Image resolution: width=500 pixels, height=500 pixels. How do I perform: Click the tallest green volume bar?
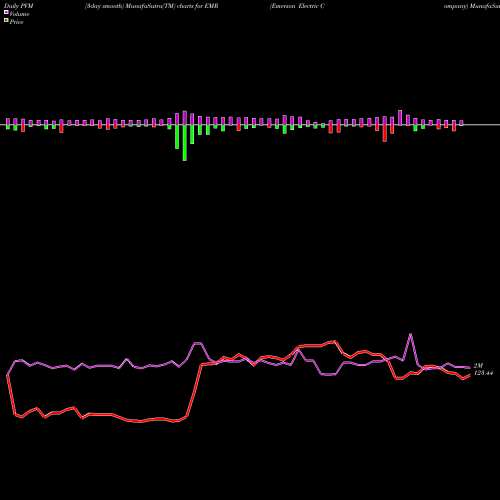click(x=185, y=143)
